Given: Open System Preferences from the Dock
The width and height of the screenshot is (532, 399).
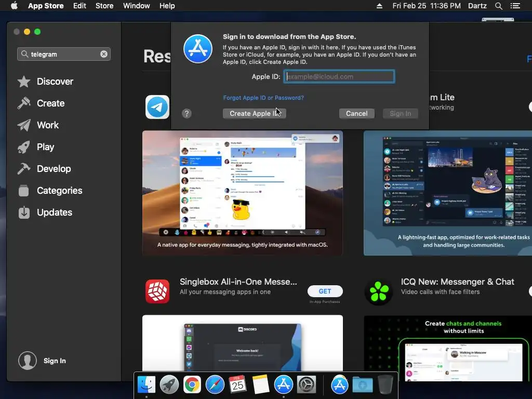Looking at the screenshot, I should coord(307,385).
